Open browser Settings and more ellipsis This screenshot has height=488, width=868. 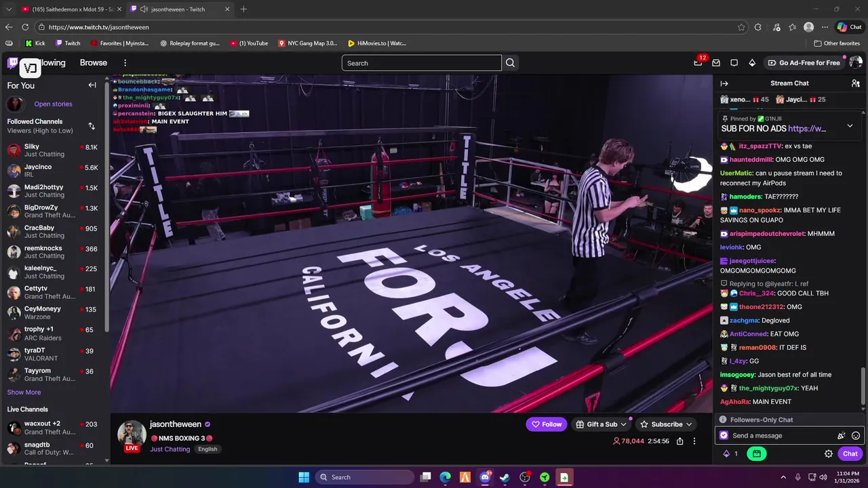tap(825, 27)
